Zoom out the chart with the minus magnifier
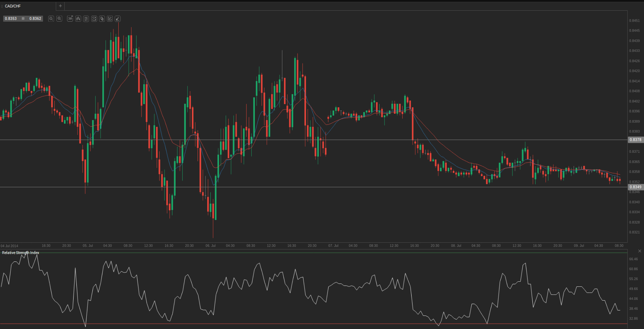 click(x=51, y=18)
